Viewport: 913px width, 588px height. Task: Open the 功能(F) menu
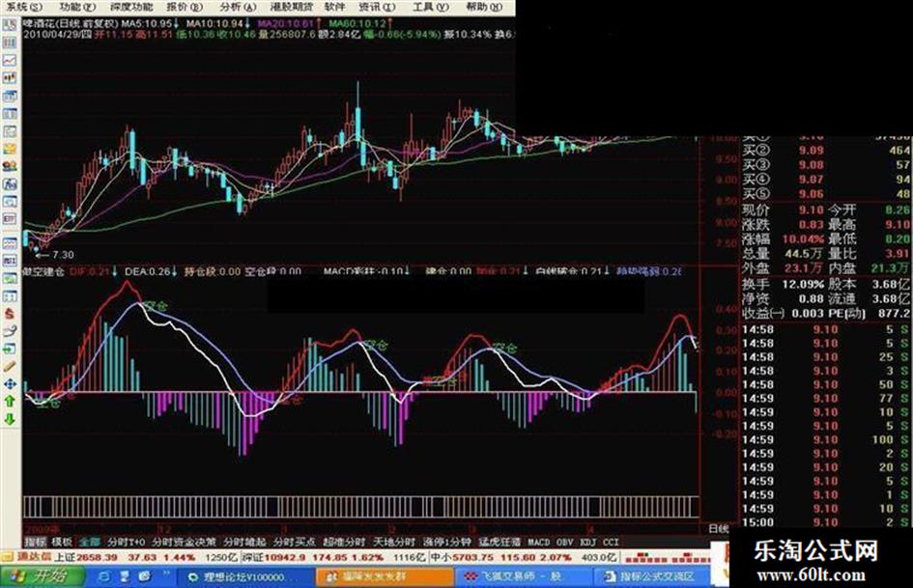(77, 7)
